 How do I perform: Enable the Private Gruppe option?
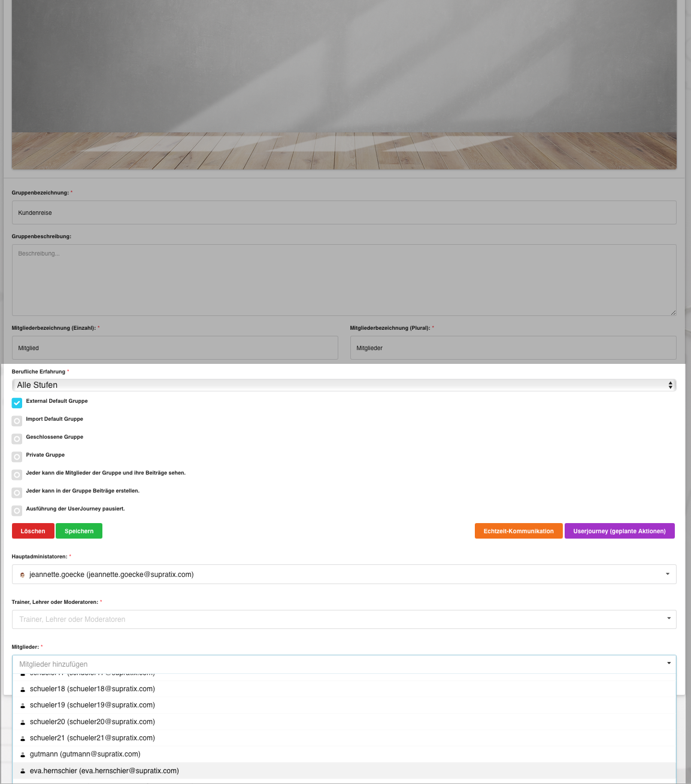pos(17,457)
